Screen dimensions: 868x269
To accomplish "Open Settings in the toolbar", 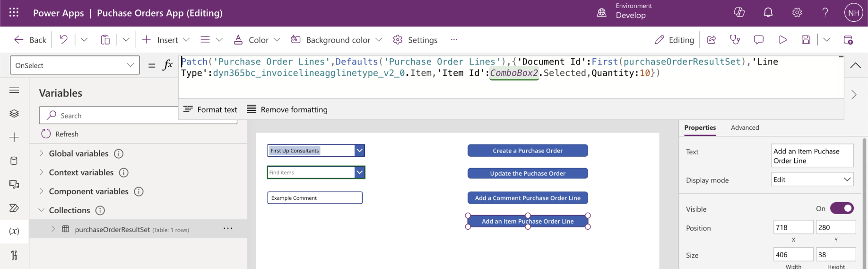I will pos(416,40).
